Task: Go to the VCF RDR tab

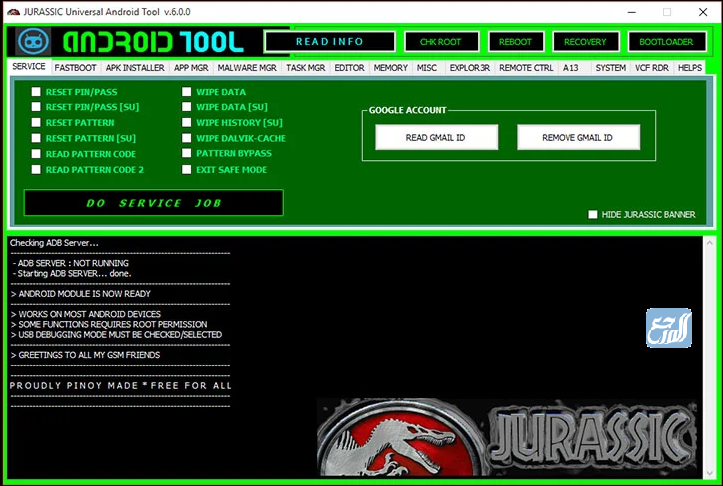Action: click(653, 68)
